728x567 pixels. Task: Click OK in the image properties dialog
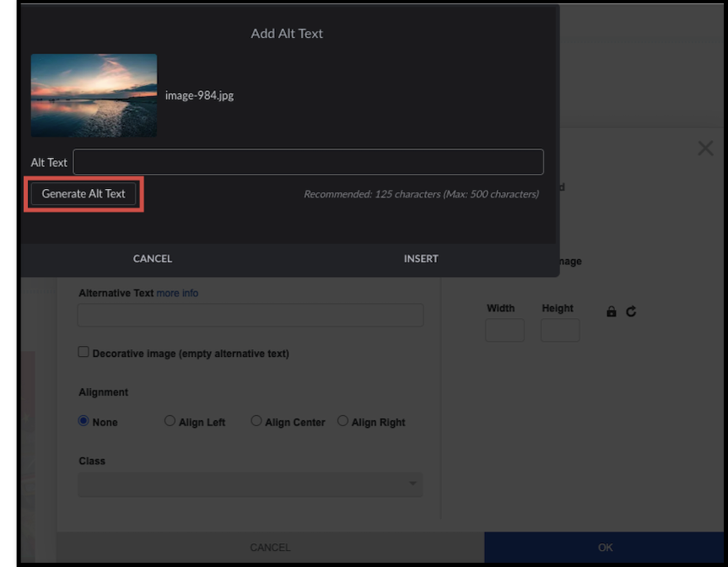604,548
